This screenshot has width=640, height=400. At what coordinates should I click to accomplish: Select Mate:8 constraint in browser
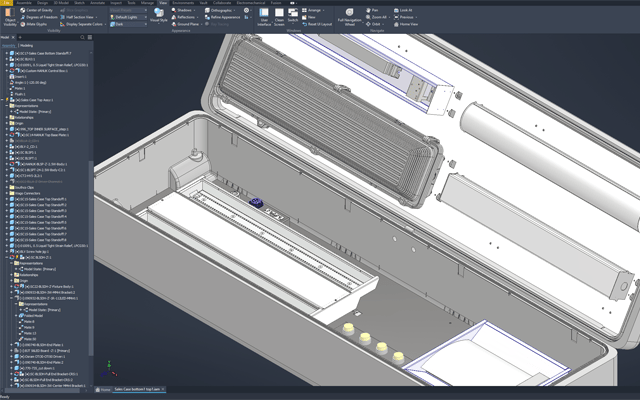click(27, 322)
